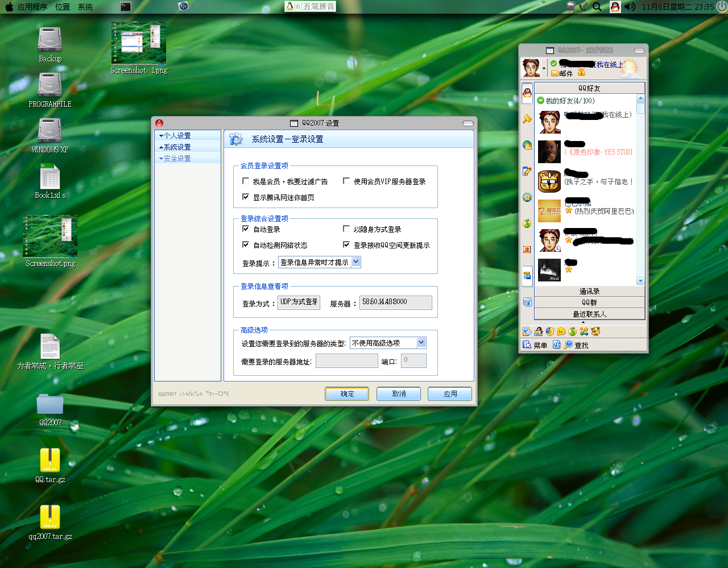Image resolution: width=728 pixels, height=568 pixels.
Task: Uncheck '登录接收QQ空间更新提示' checkbox
Action: 346,244
